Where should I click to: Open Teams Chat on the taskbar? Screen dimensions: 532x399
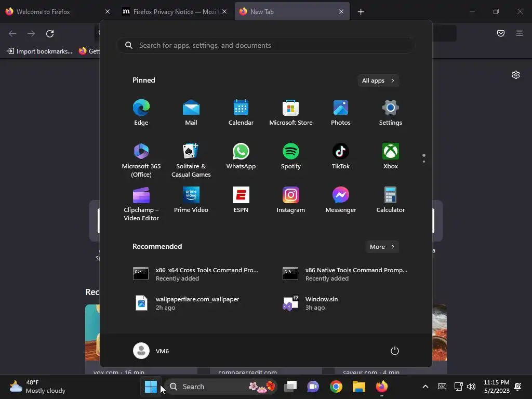[x=313, y=387]
